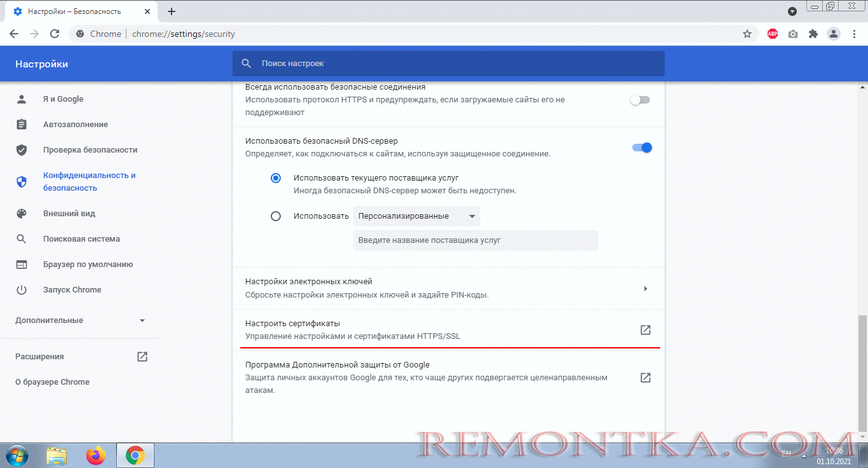Click the external link icon near Настроить сертификаты
Screen dimensions: 868x468
(x=646, y=330)
